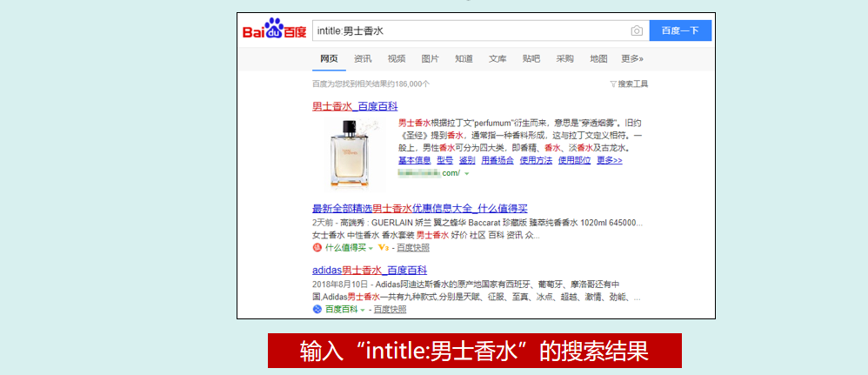Click the red 什么值得买 site icon
Image resolution: width=868 pixels, height=375 pixels.
pyautogui.click(x=317, y=248)
